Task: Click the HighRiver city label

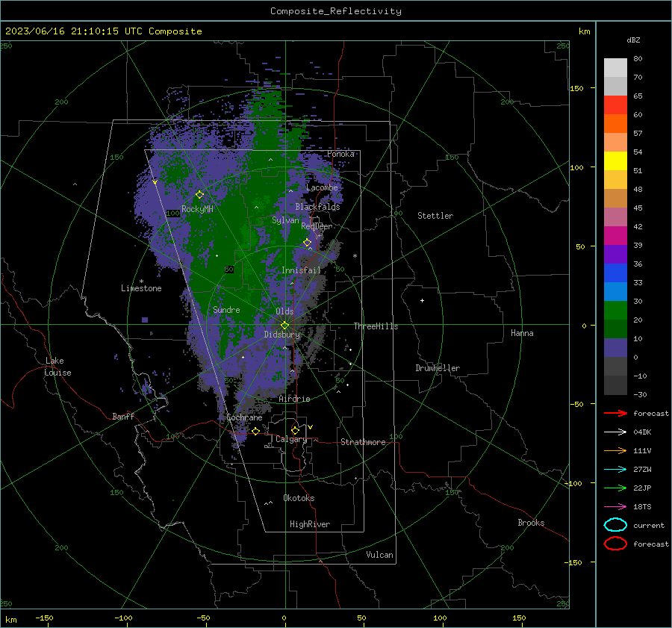Action: 310,524
